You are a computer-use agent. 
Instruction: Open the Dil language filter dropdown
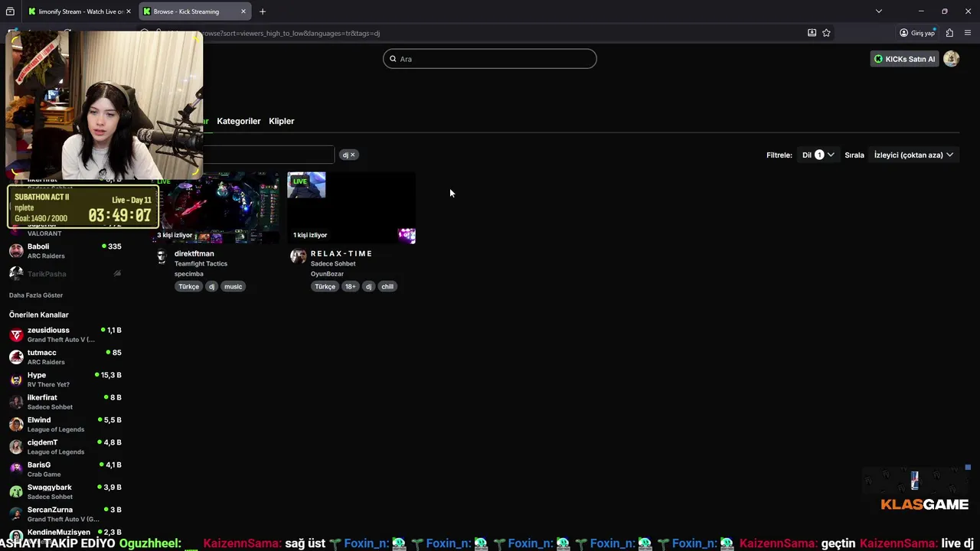[x=818, y=155]
